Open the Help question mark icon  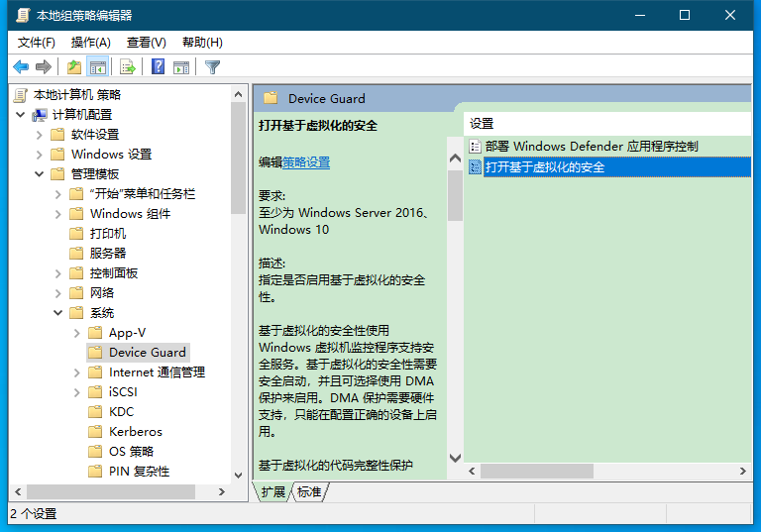(x=159, y=66)
